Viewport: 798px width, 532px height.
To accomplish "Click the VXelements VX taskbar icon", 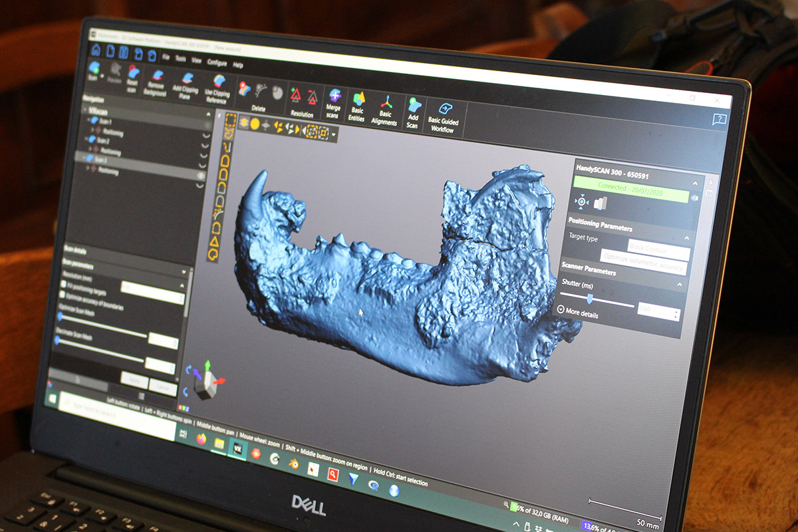I will coord(237,448).
